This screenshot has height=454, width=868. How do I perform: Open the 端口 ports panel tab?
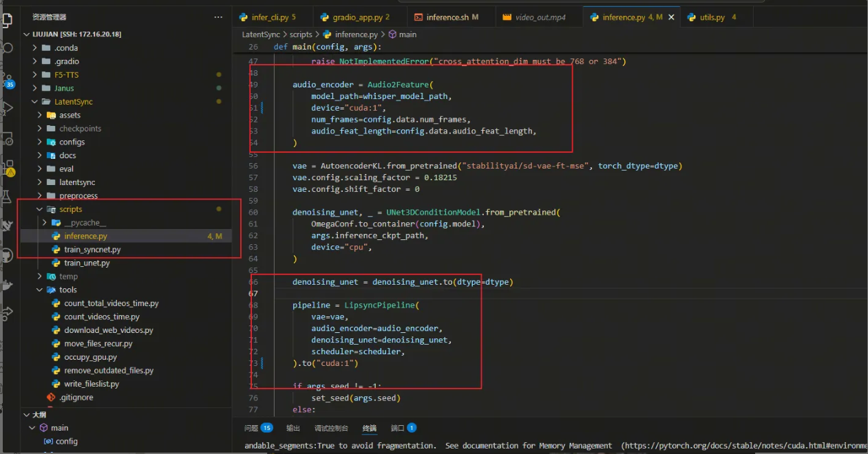403,428
